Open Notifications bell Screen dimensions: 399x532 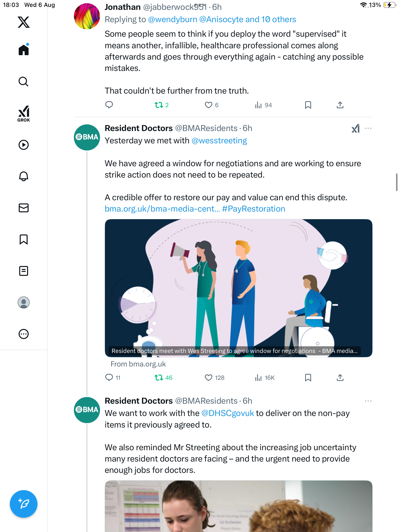click(x=24, y=176)
